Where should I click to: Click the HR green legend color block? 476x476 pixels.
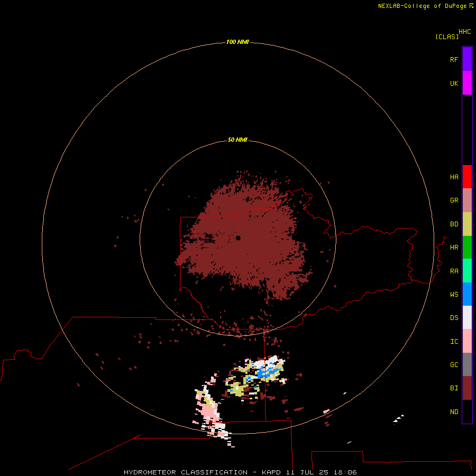tap(467, 248)
